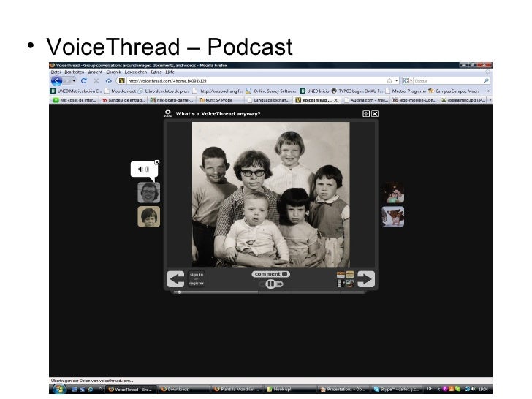Open the UNED Inicio bookmark

[x=314, y=91]
